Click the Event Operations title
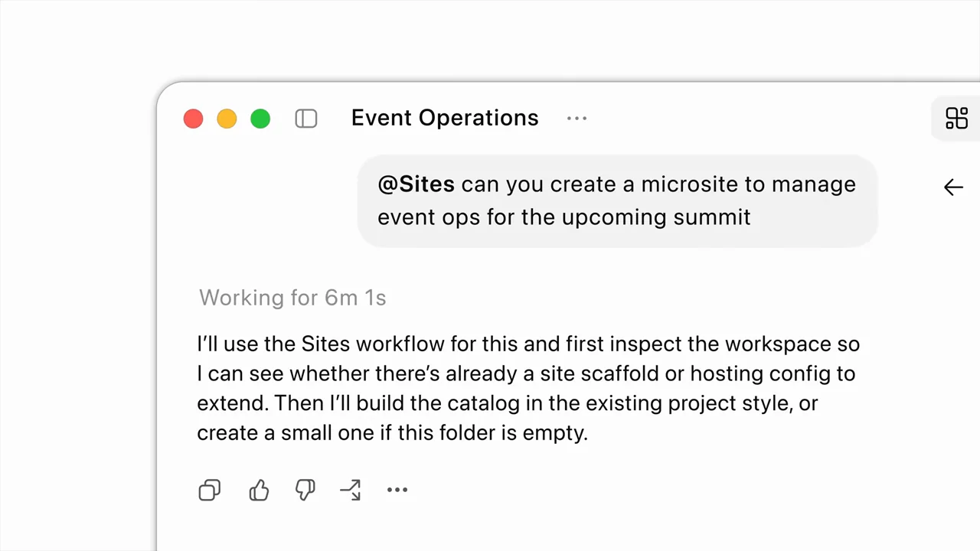The image size is (980, 551). pos(445,118)
